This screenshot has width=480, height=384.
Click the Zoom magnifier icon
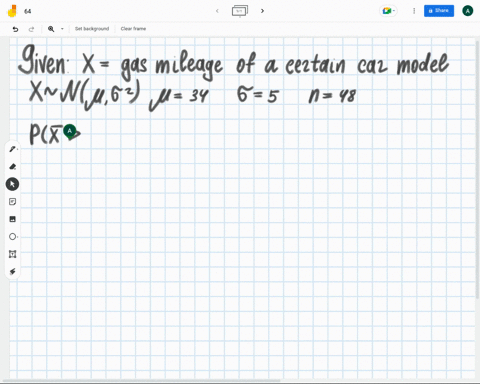click(51, 29)
